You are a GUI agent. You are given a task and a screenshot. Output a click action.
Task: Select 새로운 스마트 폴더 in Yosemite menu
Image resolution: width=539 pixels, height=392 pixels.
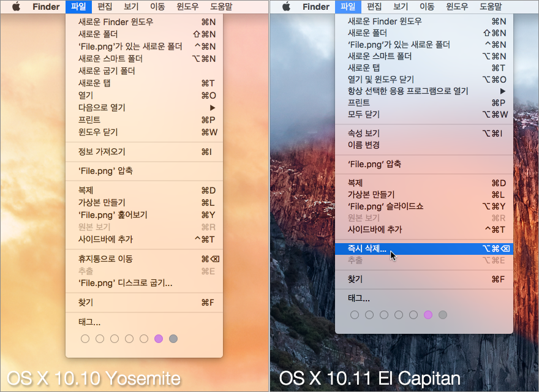coord(144,58)
